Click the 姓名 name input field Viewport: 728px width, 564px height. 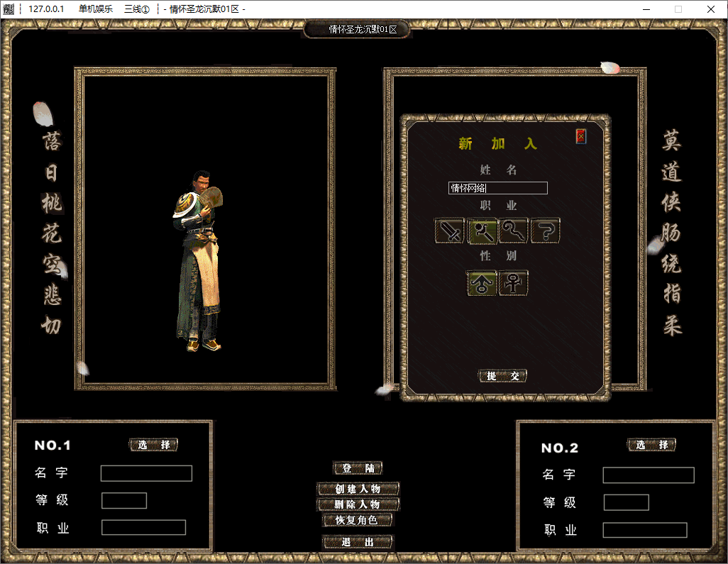(497, 188)
